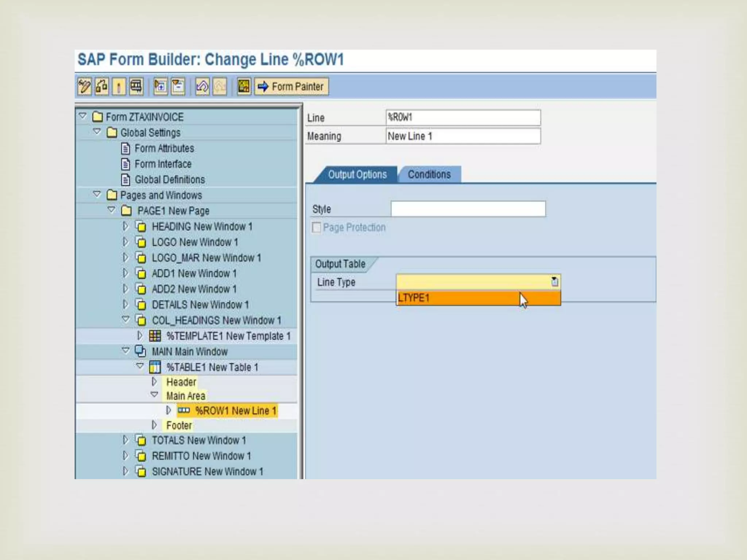Toggle the Page Protection checkbox

pyautogui.click(x=316, y=227)
